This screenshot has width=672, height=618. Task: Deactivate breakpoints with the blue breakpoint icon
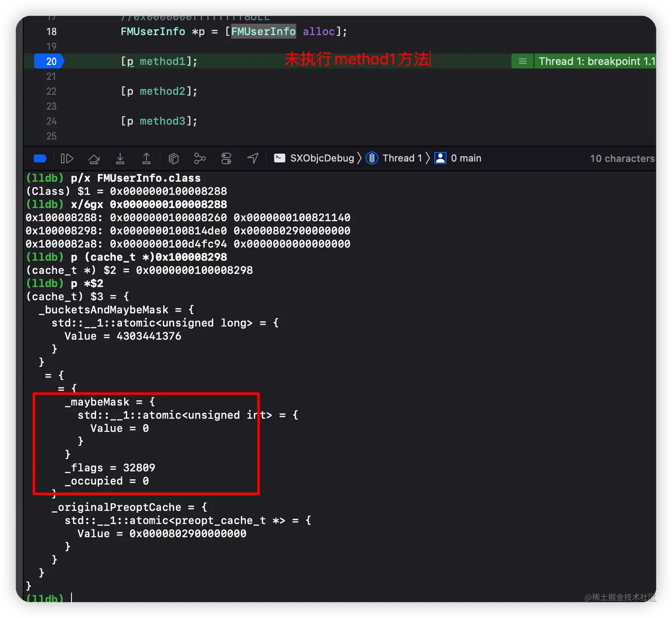[x=40, y=159]
